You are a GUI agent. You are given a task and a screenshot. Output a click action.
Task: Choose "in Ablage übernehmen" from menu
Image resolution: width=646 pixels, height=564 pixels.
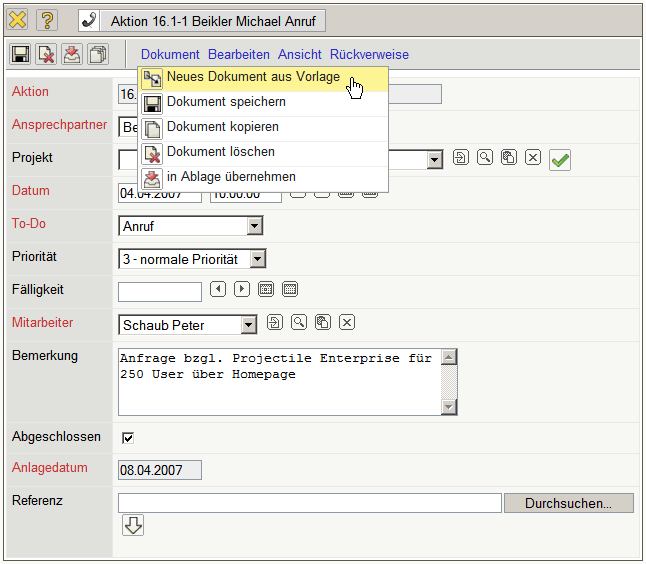(x=231, y=177)
